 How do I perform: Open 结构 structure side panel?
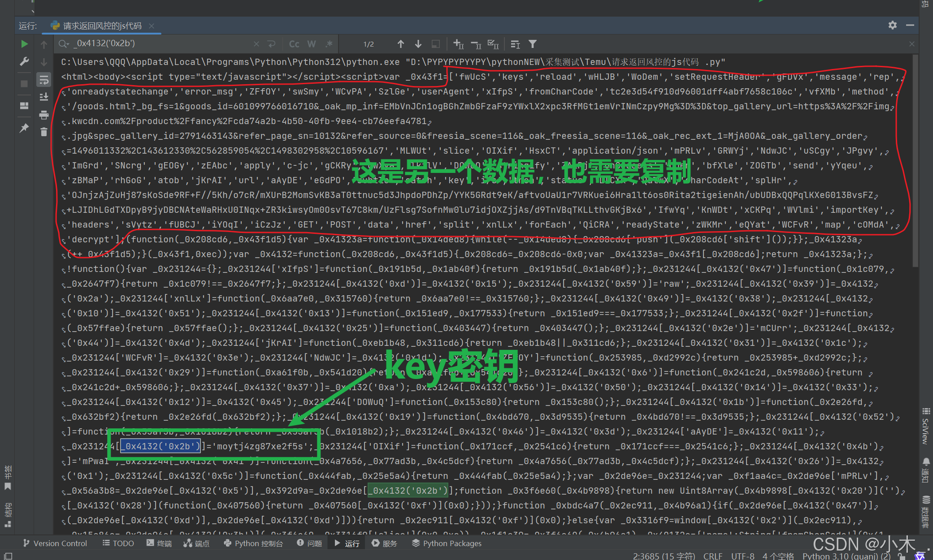point(8,515)
